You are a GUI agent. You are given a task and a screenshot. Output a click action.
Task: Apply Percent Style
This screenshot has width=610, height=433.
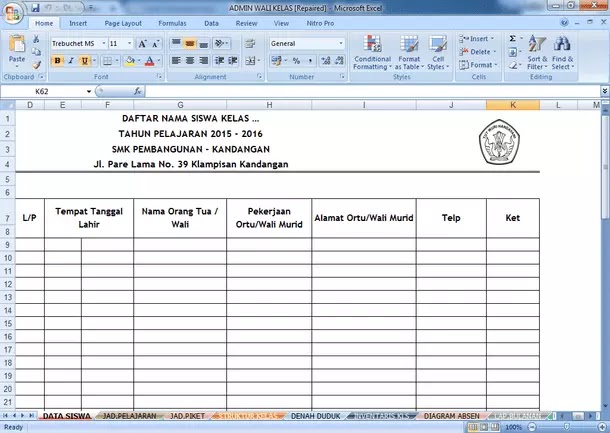[296, 61]
